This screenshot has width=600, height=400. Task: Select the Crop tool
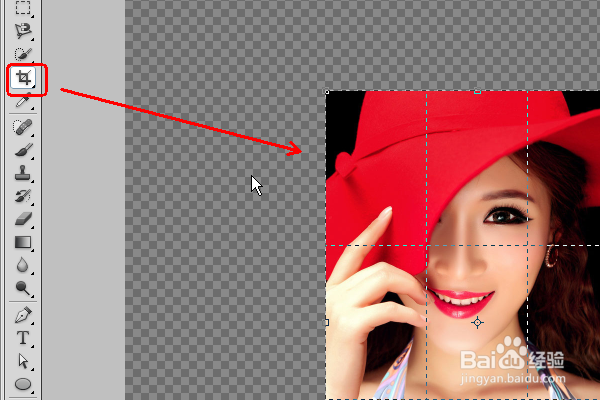coord(23,78)
